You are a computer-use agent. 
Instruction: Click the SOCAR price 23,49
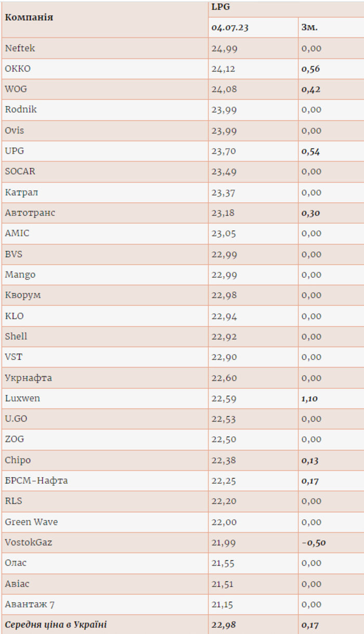pyautogui.click(x=224, y=172)
